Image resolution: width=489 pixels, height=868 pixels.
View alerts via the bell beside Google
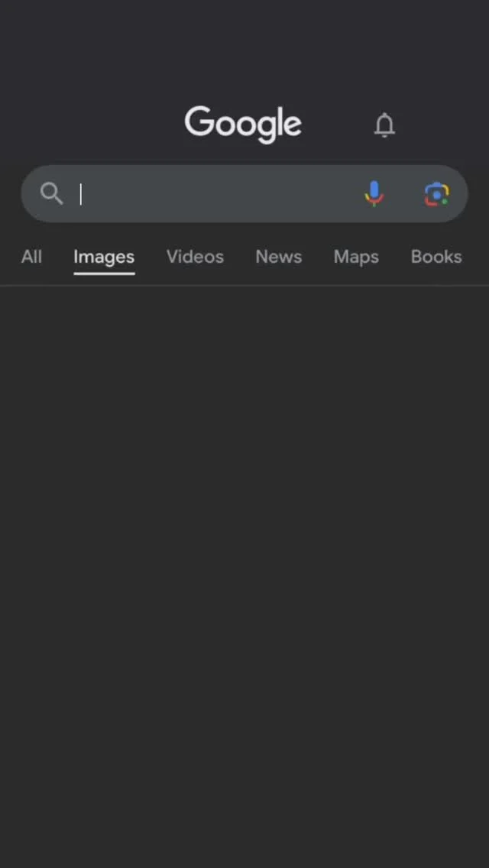click(x=384, y=125)
